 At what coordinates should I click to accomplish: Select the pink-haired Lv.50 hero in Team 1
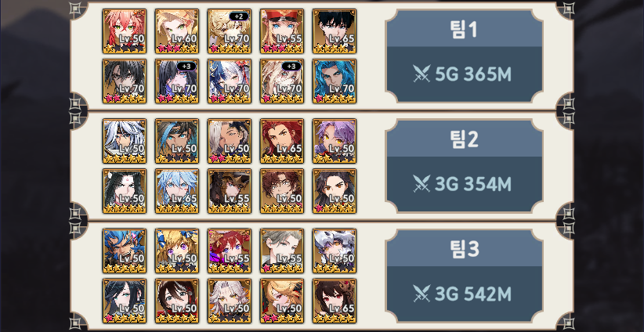coord(125,31)
